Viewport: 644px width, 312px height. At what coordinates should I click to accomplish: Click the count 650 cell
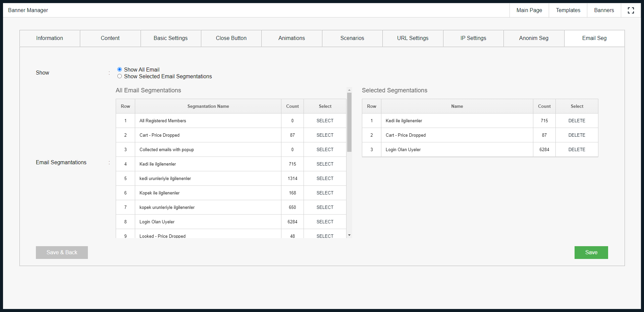(292, 208)
